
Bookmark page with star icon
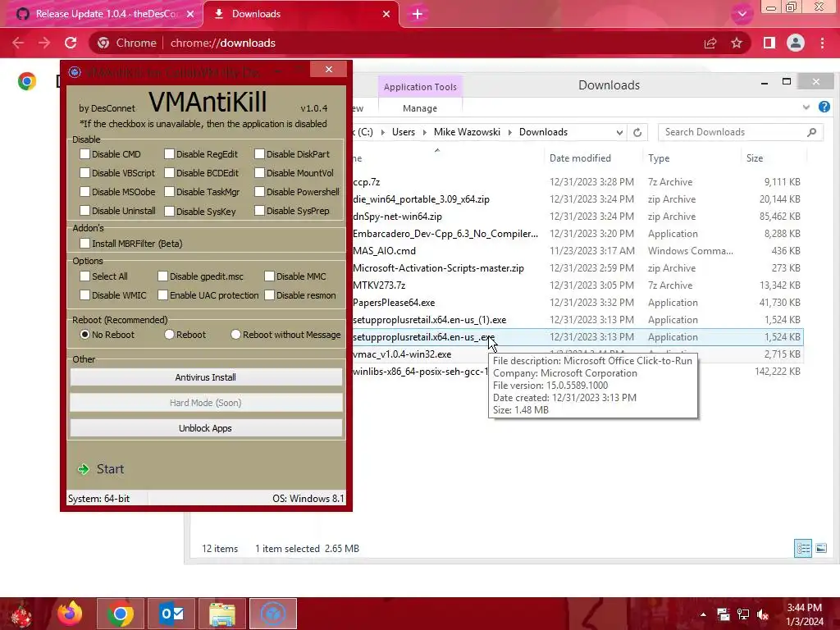737,43
